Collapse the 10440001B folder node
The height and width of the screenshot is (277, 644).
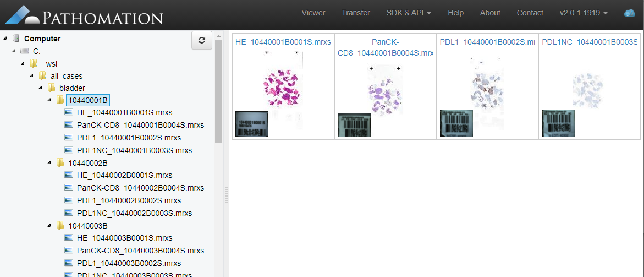coord(49,100)
